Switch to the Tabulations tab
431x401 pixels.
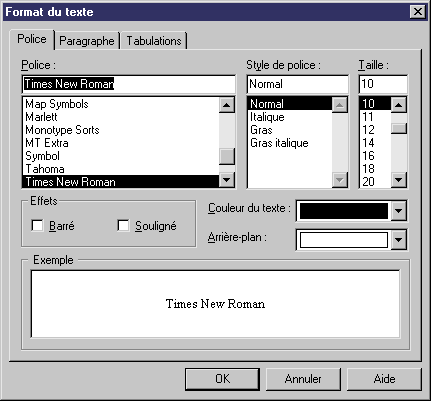(x=154, y=41)
